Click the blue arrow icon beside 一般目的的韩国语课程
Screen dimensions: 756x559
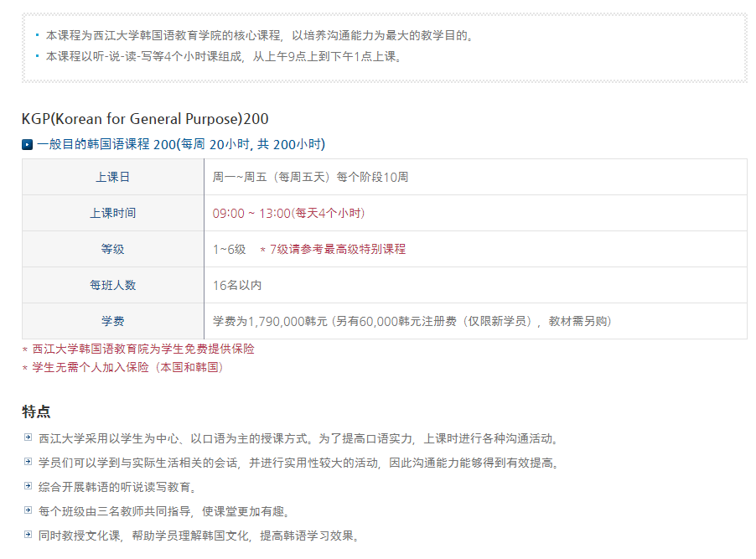point(27,145)
